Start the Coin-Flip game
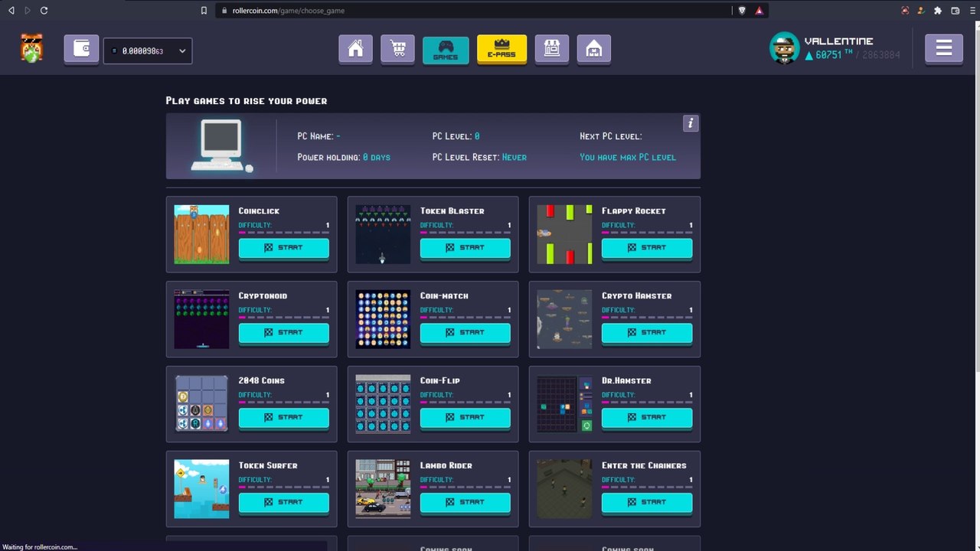Screen dimensions: 980x551 (x=465, y=418)
